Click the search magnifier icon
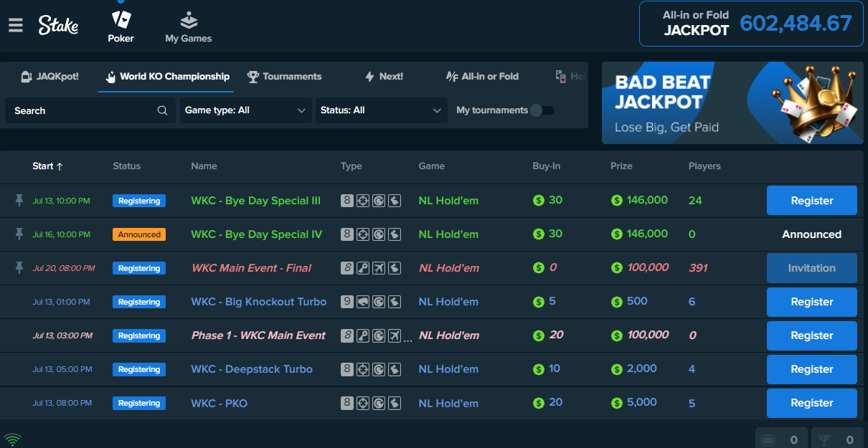 (x=163, y=110)
